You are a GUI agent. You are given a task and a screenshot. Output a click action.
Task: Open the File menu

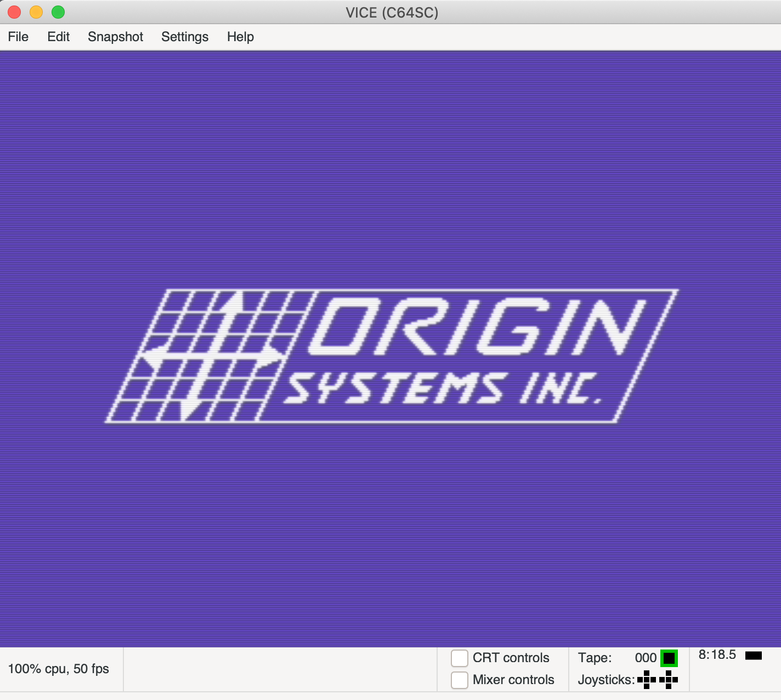[x=18, y=37]
